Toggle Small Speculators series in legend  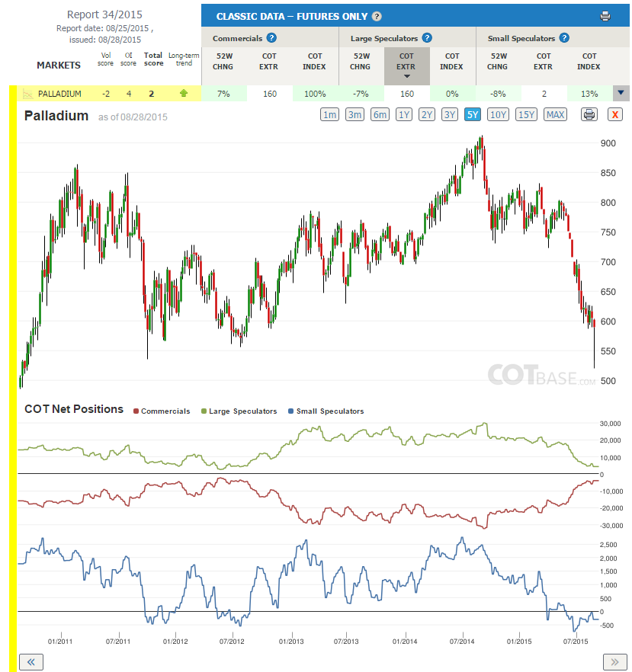point(326,411)
